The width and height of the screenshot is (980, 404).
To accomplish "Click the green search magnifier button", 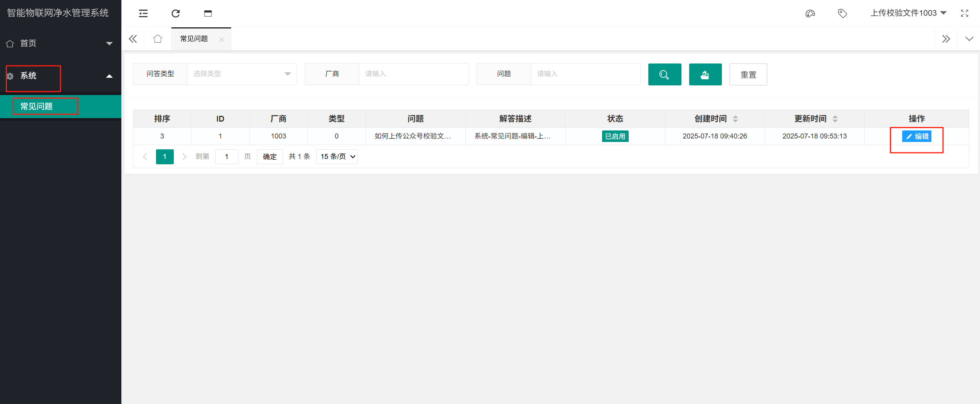I will point(665,74).
